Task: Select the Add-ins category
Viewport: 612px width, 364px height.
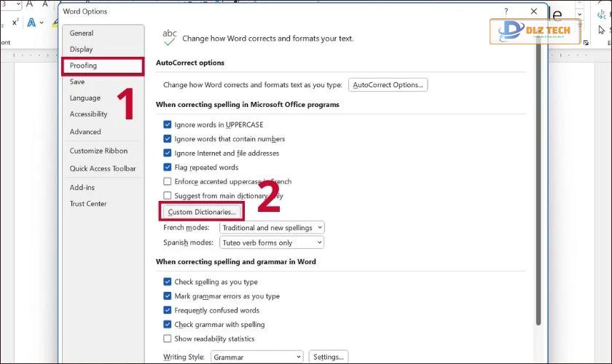Action: point(82,188)
